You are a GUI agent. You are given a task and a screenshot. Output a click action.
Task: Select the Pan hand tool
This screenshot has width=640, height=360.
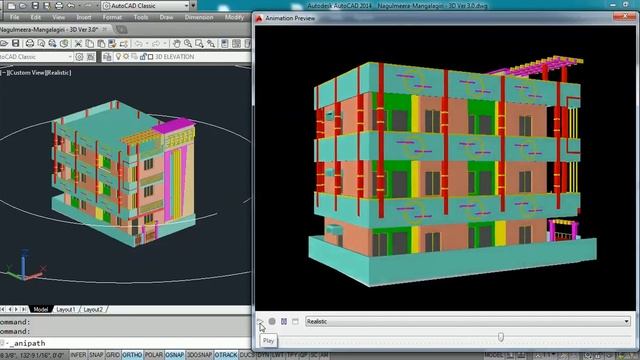coord(177,43)
